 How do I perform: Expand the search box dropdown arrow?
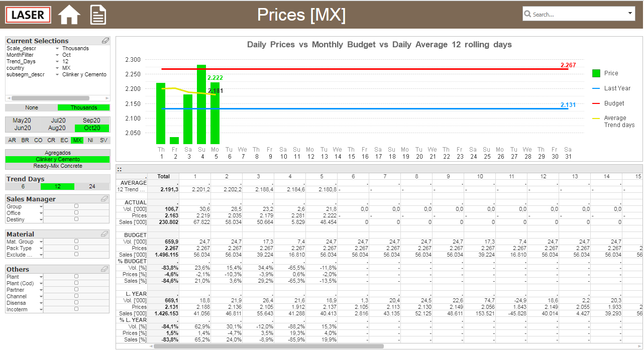(x=630, y=14)
